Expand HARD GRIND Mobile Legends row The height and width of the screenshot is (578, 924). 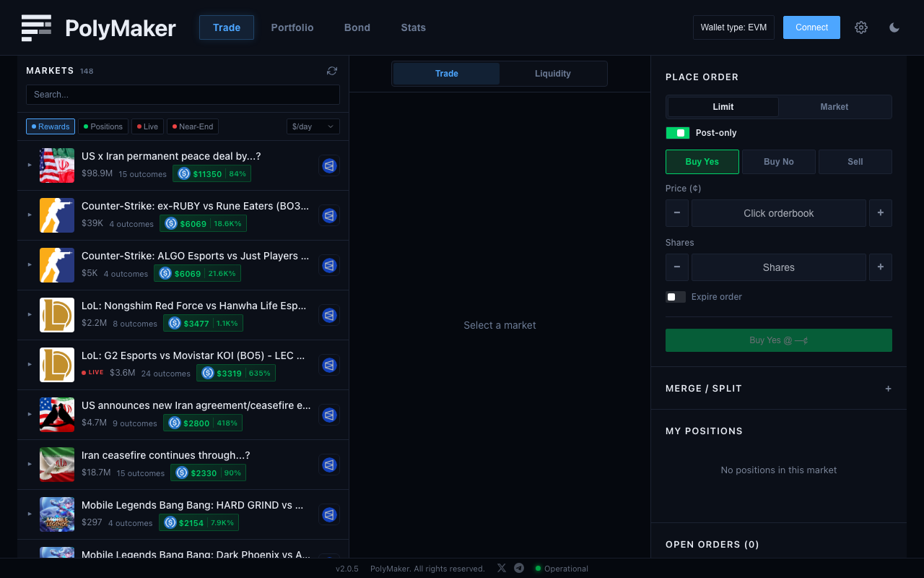30,514
